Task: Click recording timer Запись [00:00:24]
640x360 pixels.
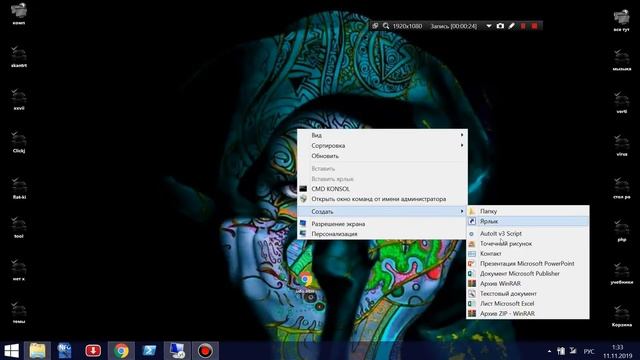Action: tap(454, 26)
